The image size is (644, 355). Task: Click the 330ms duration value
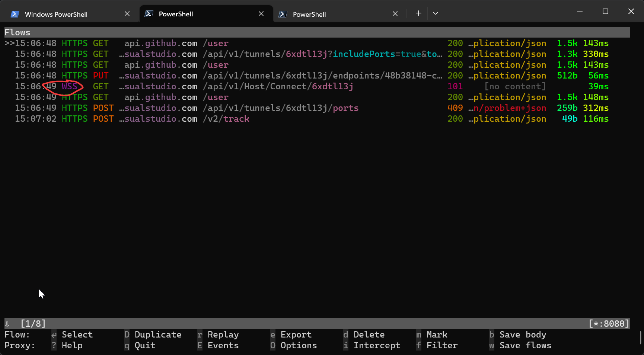coord(596,54)
